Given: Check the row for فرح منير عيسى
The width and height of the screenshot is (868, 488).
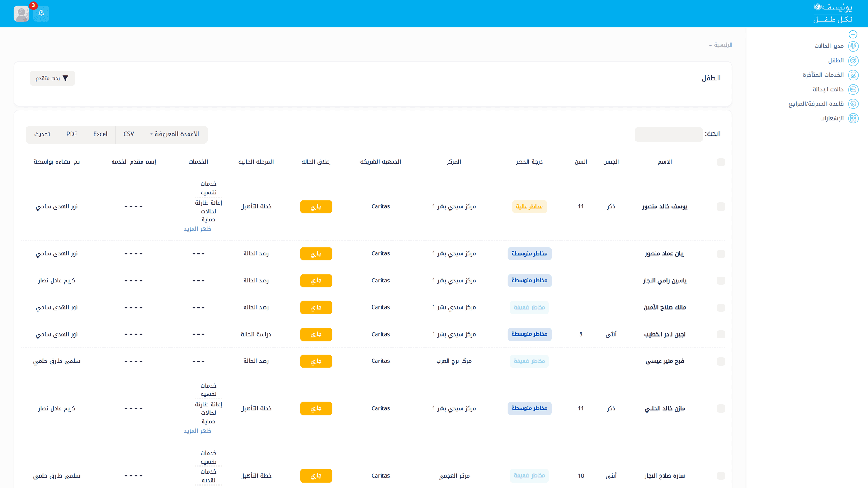Looking at the screenshot, I should [721, 361].
